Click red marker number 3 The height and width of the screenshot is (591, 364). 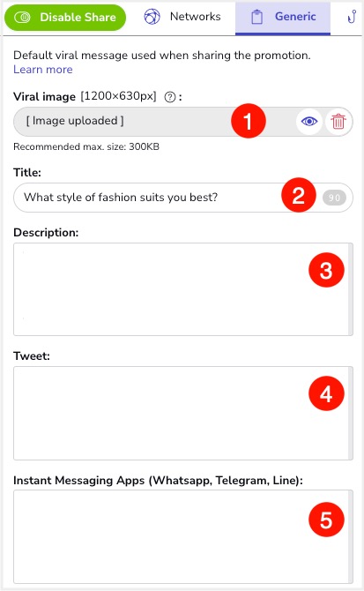tap(326, 270)
